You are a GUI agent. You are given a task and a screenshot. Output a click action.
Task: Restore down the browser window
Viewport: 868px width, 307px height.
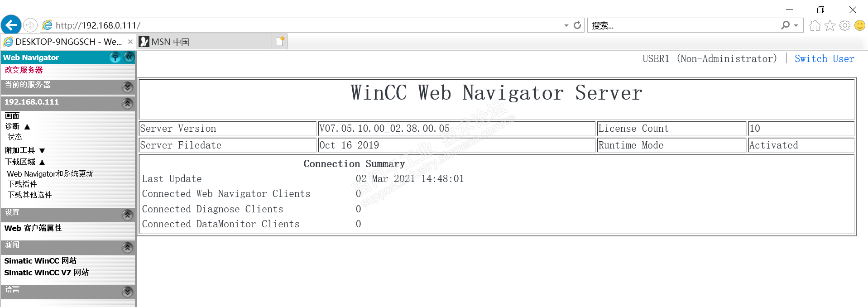(820, 10)
